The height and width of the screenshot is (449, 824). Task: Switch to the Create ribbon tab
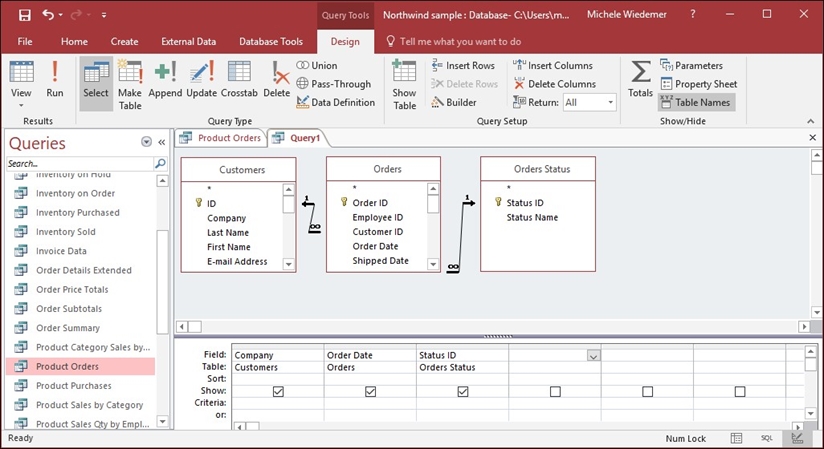point(125,42)
